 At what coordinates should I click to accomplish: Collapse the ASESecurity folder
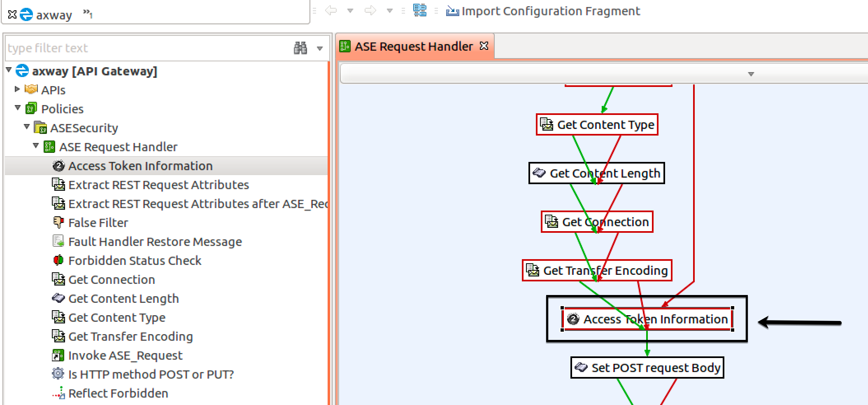click(x=27, y=126)
